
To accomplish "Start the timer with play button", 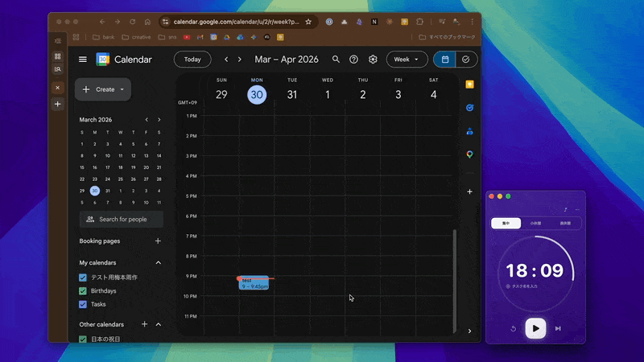I will (x=535, y=328).
